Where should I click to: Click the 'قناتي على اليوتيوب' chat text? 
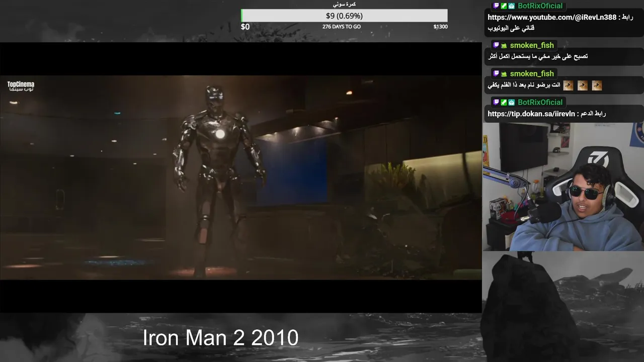click(x=511, y=29)
